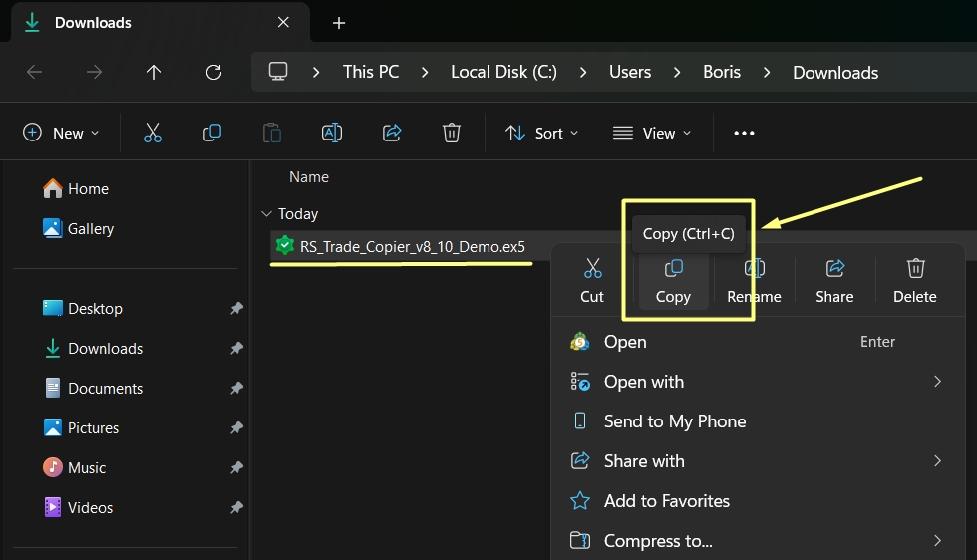The width and height of the screenshot is (977, 560).
Task: Click Delete in the context menu
Action: tap(914, 280)
